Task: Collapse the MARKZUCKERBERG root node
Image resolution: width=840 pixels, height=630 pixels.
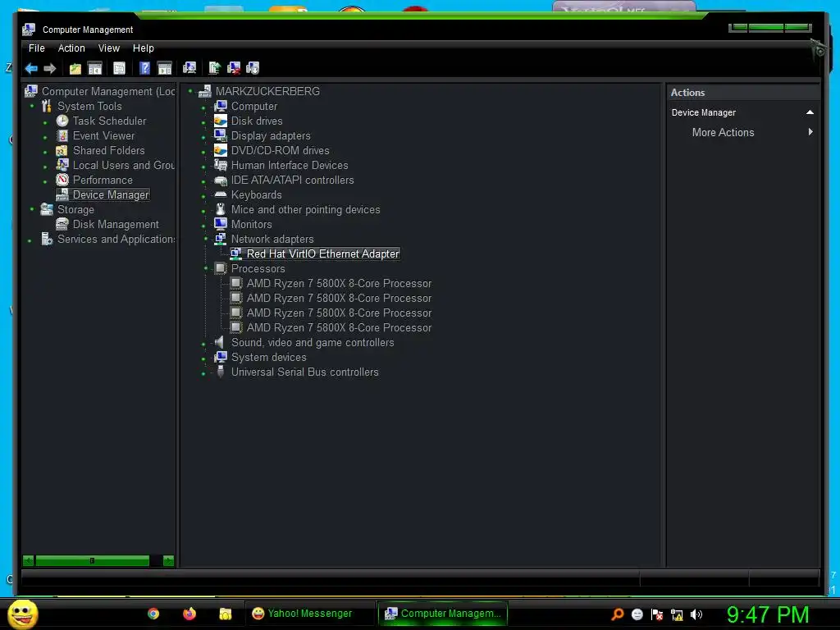Action: pyautogui.click(x=190, y=91)
